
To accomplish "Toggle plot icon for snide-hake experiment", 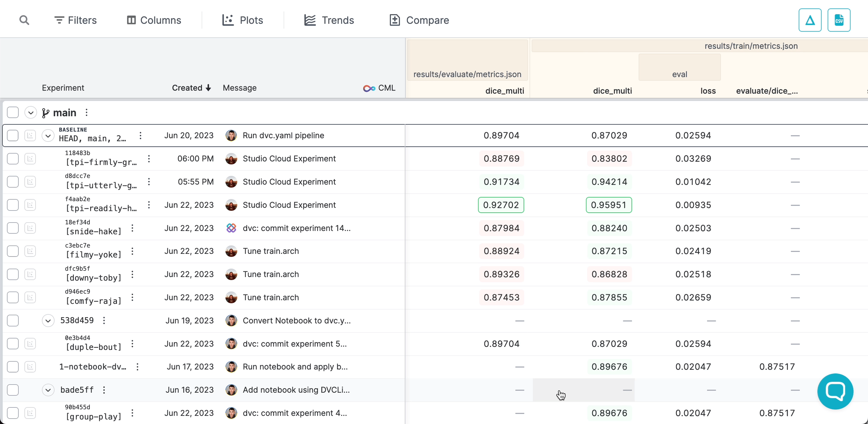I will [x=30, y=228].
